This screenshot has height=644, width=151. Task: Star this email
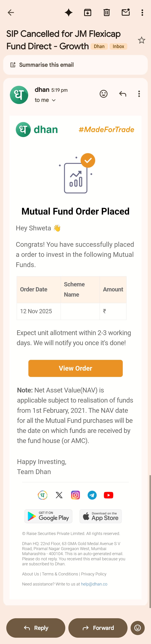click(141, 40)
